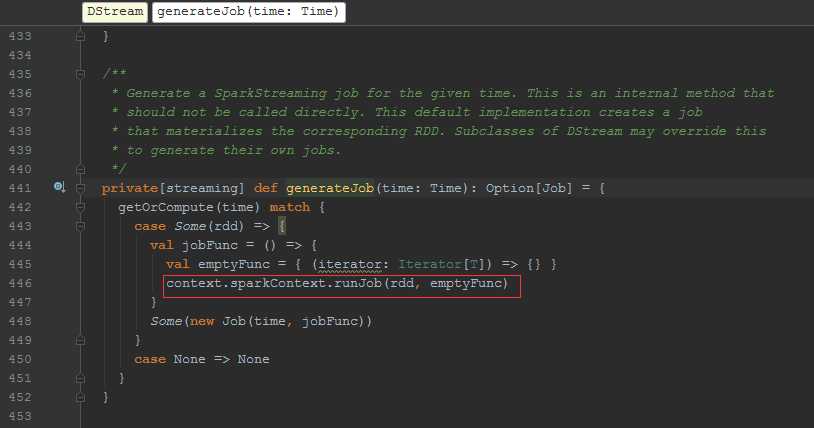Collapse generateJob method using line 441 fold marker
Viewport: 814px width, 428px height.
pyautogui.click(x=80, y=188)
